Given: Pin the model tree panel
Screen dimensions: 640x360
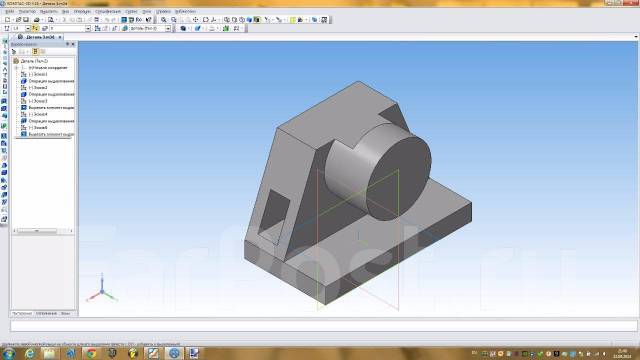Looking at the screenshot, I should pos(68,44).
